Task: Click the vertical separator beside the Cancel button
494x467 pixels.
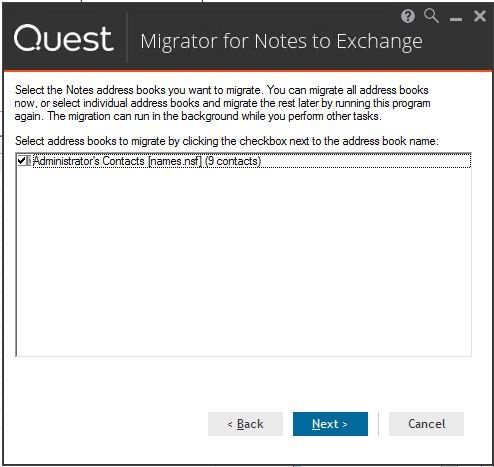Action: 378,424
